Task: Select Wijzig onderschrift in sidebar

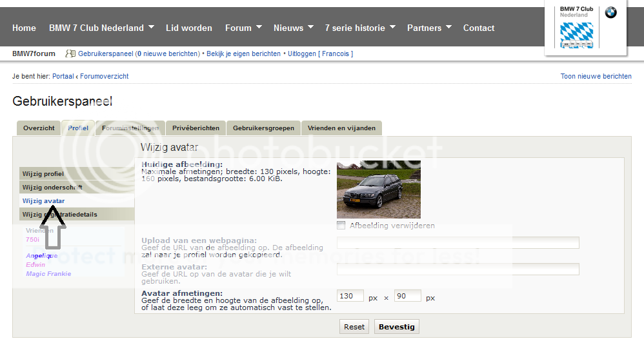Action: pos(77,187)
